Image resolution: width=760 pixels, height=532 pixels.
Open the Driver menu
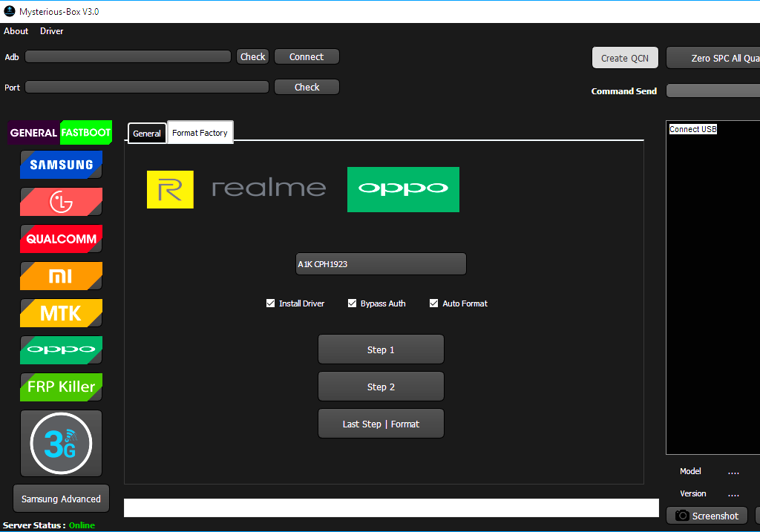[x=51, y=30]
